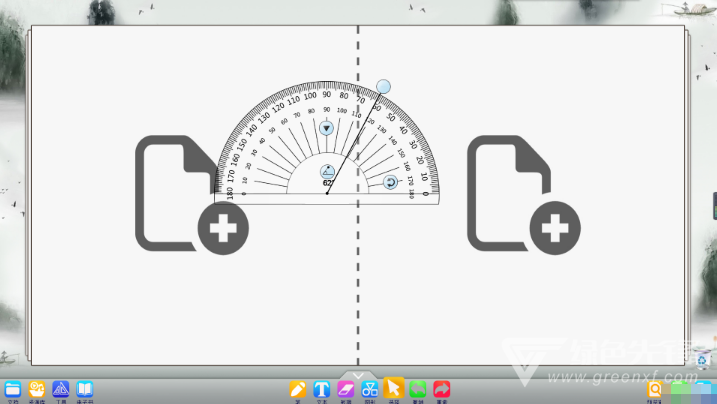
Task: Select the pink eraser tool
Action: pyautogui.click(x=346, y=389)
